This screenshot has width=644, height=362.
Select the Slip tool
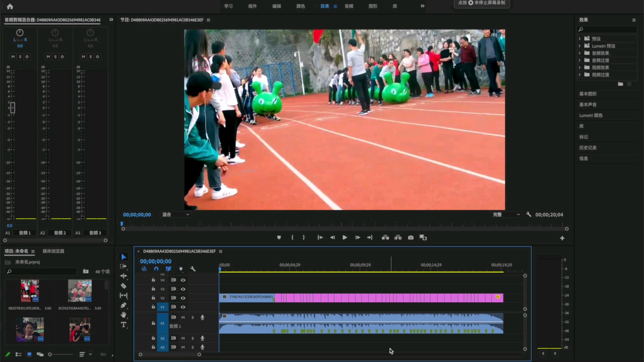124,296
